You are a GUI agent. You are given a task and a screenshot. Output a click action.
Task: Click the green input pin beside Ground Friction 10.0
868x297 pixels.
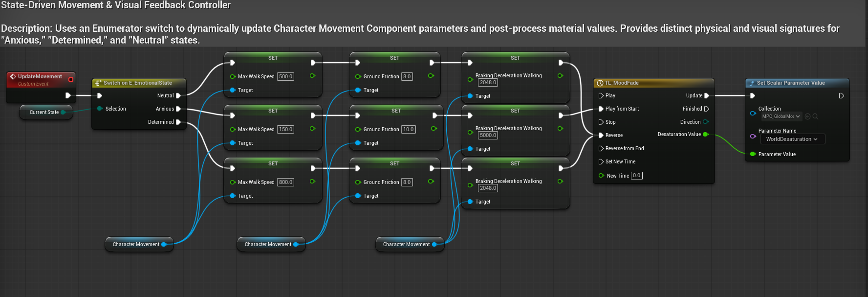coord(358,129)
